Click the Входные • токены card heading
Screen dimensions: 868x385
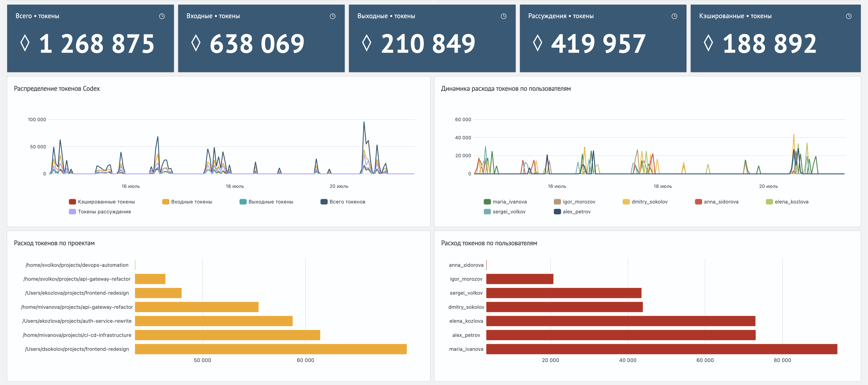(213, 16)
